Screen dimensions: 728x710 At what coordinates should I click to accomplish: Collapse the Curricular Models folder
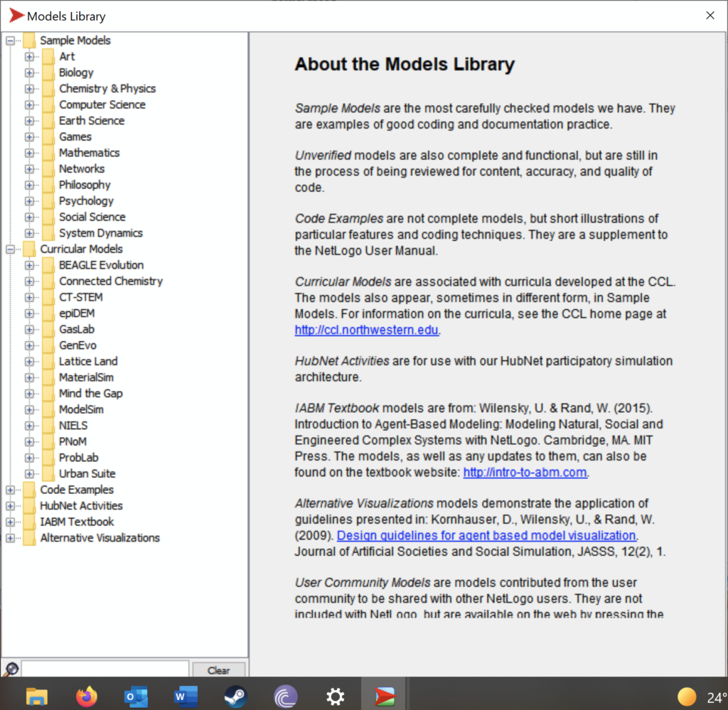tap(10, 249)
